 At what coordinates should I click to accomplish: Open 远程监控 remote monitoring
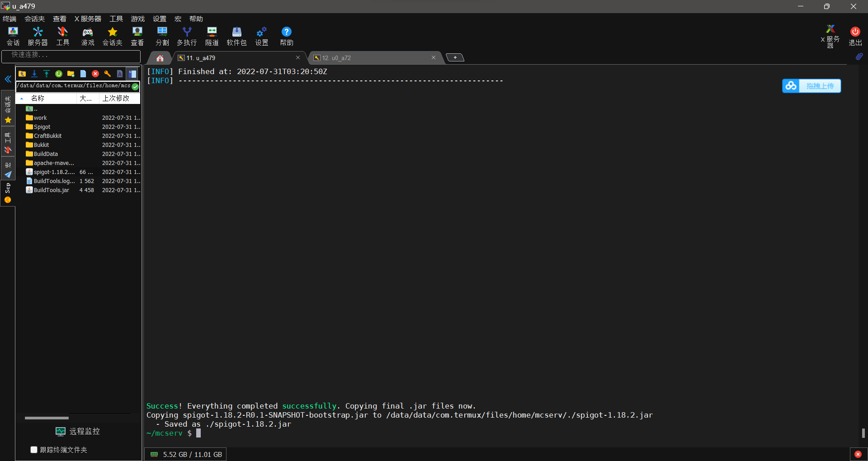point(77,431)
